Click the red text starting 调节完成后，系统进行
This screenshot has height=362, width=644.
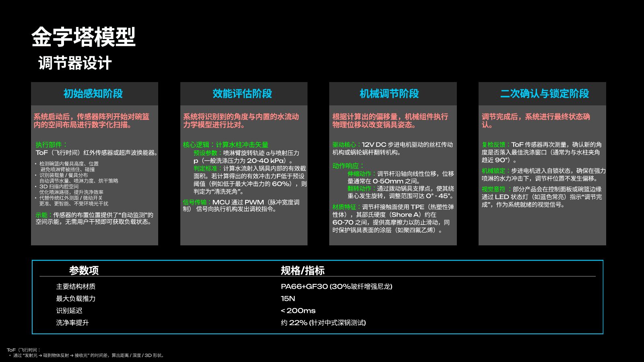(x=536, y=121)
